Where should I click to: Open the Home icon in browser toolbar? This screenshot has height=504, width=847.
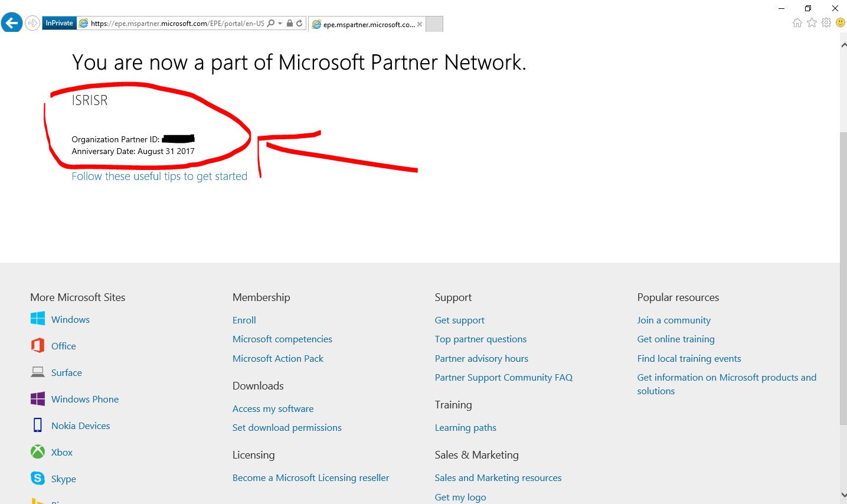tap(797, 23)
